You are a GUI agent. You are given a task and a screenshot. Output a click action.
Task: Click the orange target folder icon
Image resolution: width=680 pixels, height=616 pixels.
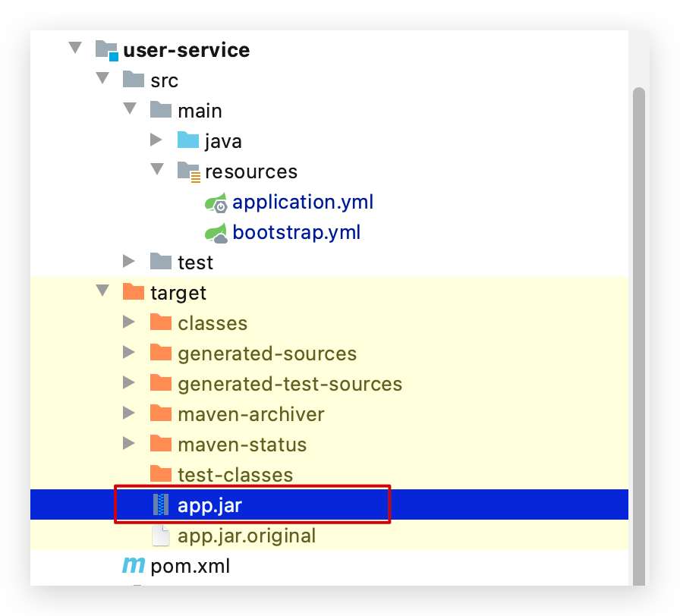pos(134,293)
